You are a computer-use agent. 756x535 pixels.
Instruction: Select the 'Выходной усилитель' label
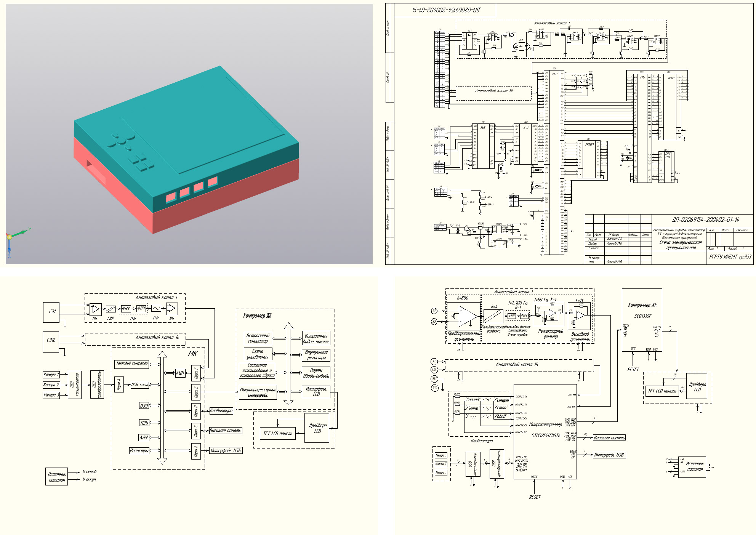pos(580,337)
